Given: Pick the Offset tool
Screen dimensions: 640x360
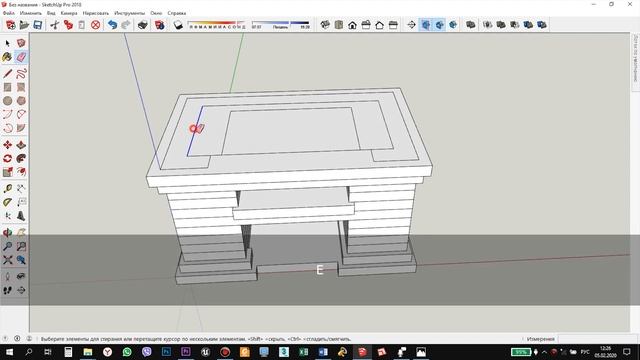Looking at the screenshot, I should [21, 172].
